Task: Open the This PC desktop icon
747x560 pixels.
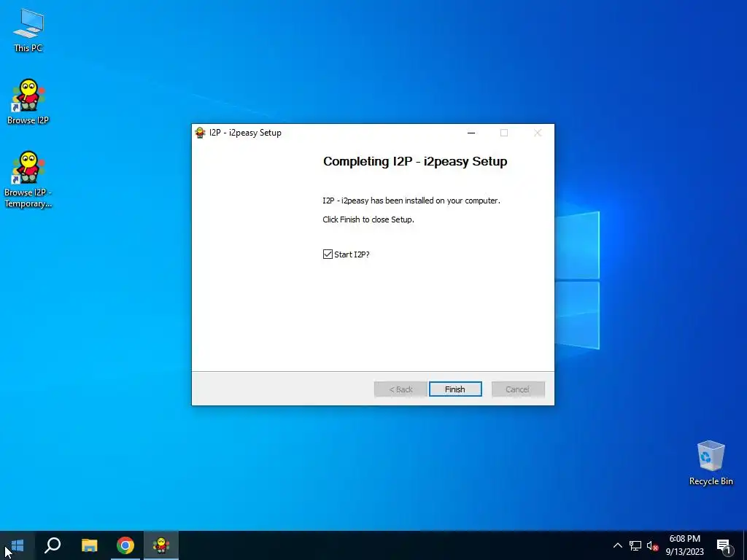Action: pos(28,31)
